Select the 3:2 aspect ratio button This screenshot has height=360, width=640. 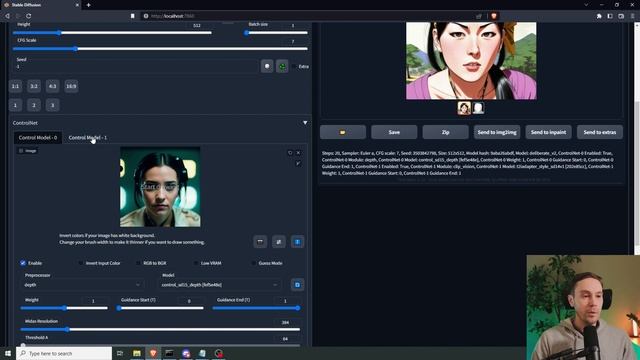tap(34, 86)
